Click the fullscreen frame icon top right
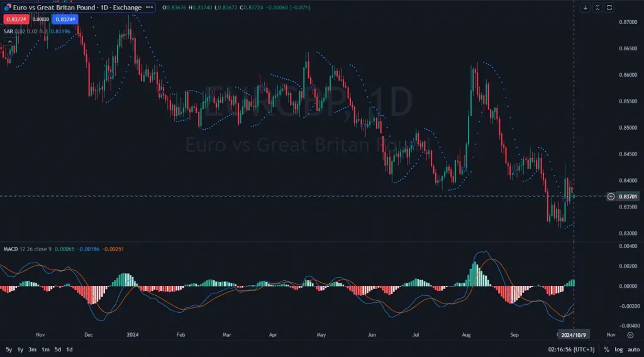The height and width of the screenshot is (357, 644). click(x=609, y=8)
